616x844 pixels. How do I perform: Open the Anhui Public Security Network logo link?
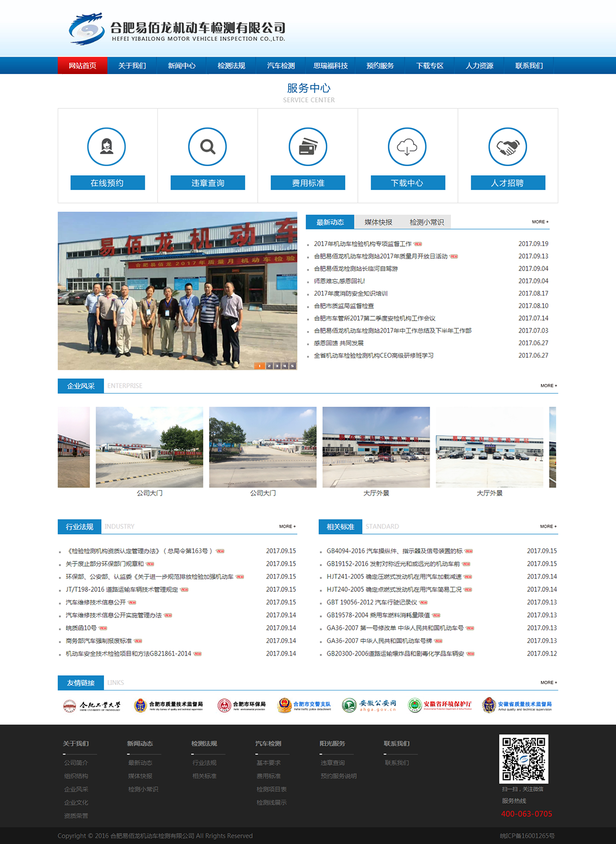(370, 705)
